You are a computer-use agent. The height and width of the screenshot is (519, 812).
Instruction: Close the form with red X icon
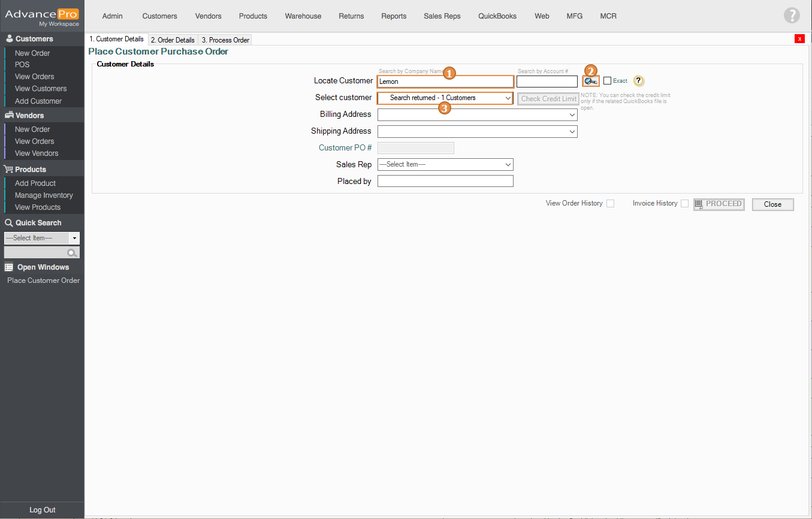pos(799,39)
